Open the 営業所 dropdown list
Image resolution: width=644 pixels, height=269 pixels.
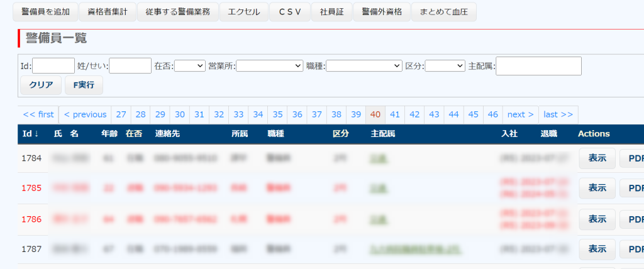pyautogui.click(x=269, y=65)
